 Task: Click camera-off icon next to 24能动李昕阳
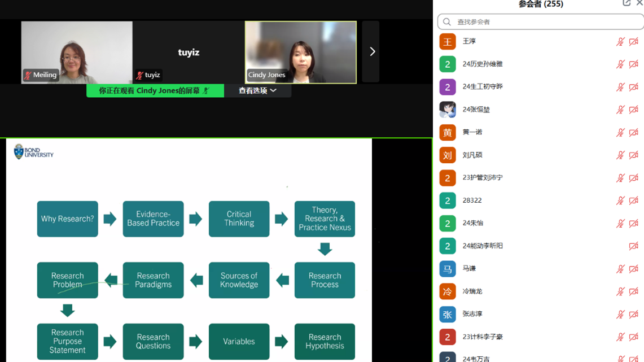pos(634,246)
